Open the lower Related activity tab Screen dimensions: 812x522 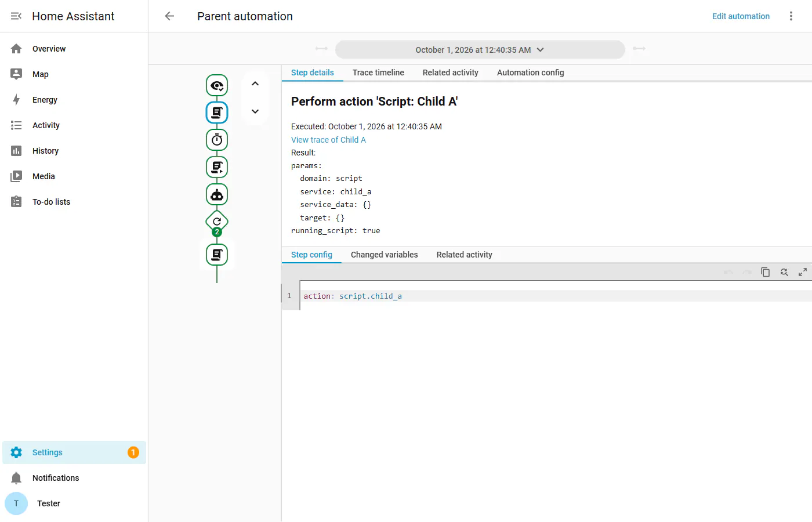(x=465, y=255)
